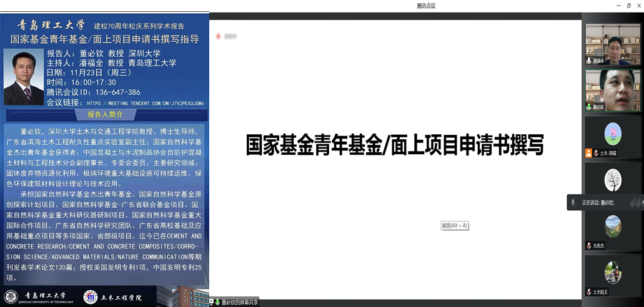
Task: Restore down the 腾讯会议 window
Action: click(x=628, y=6)
